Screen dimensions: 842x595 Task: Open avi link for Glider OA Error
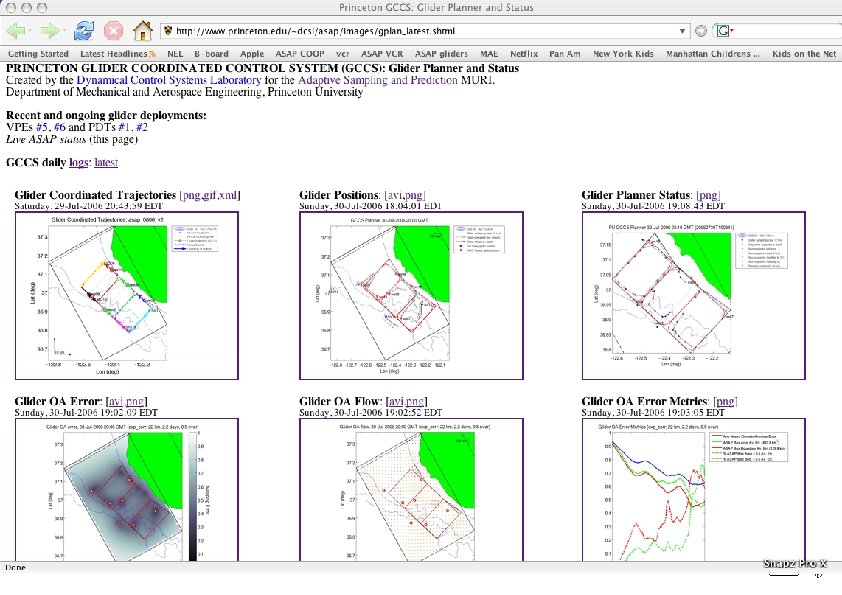115,401
